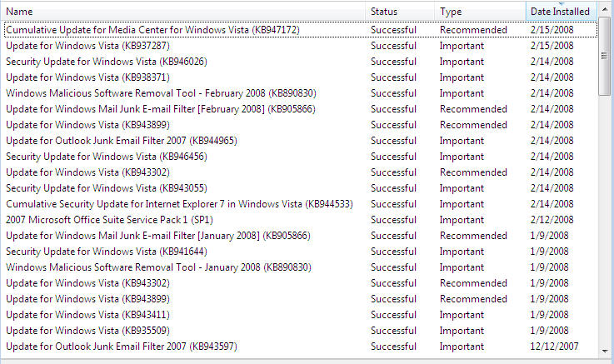Image resolution: width=614 pixels, height=364 pixels.
Task: Select Outlook Junk Email Filter 2007 (KB944965)
Action: pos(121,141)
